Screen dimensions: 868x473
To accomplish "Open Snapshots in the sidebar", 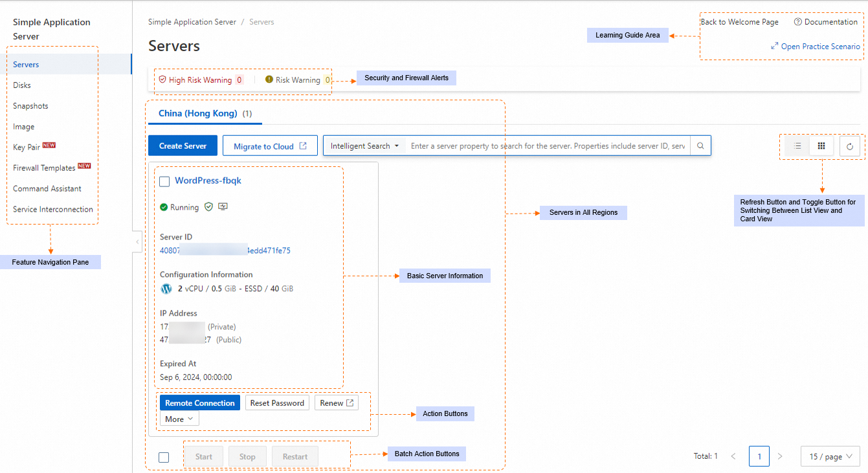I will coord(30,105).
